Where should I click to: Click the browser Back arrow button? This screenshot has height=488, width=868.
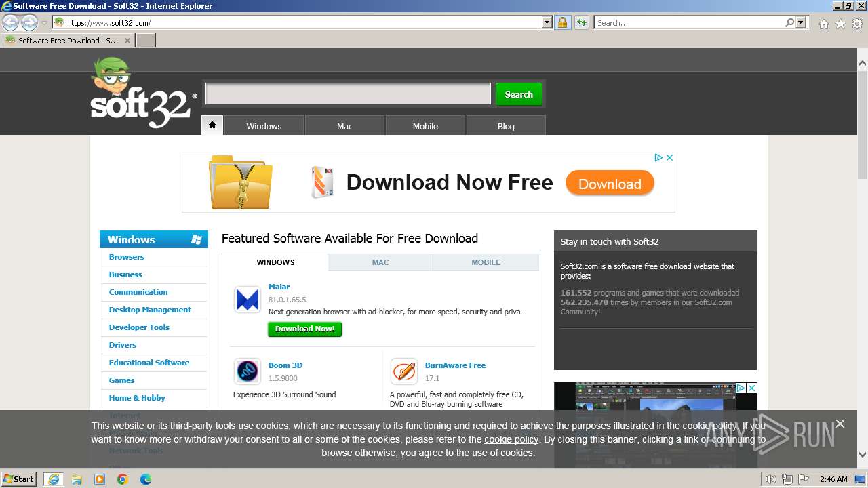point(11,22)
